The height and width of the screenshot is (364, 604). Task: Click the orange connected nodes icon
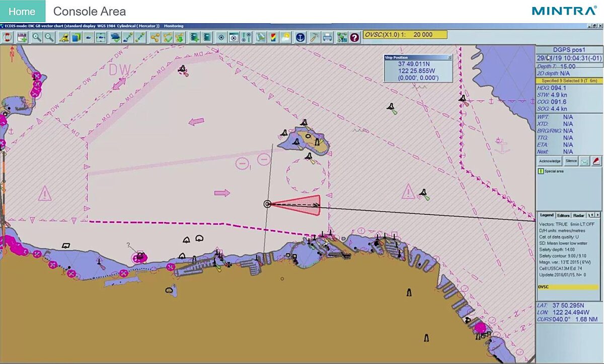tap(155, 37)
